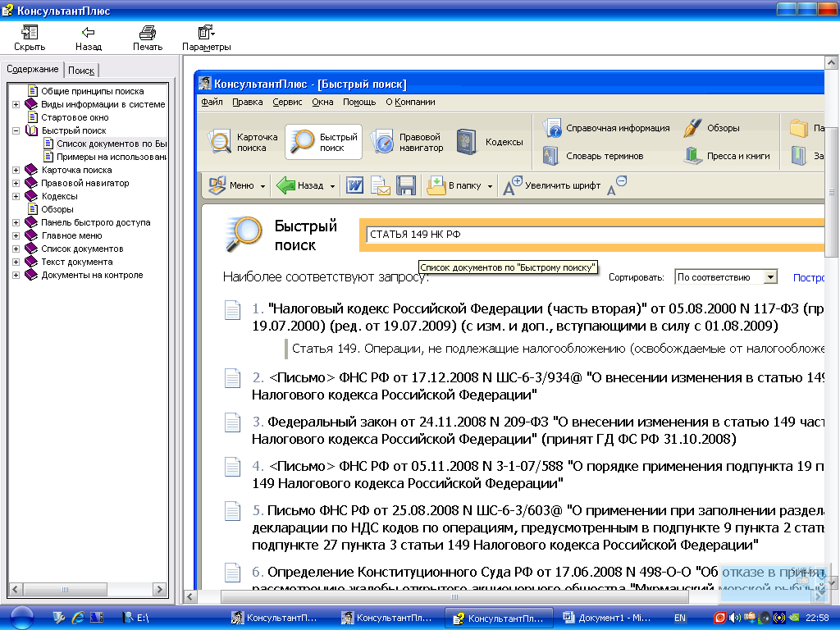Click the send-by-email document icon

point(381,185)
